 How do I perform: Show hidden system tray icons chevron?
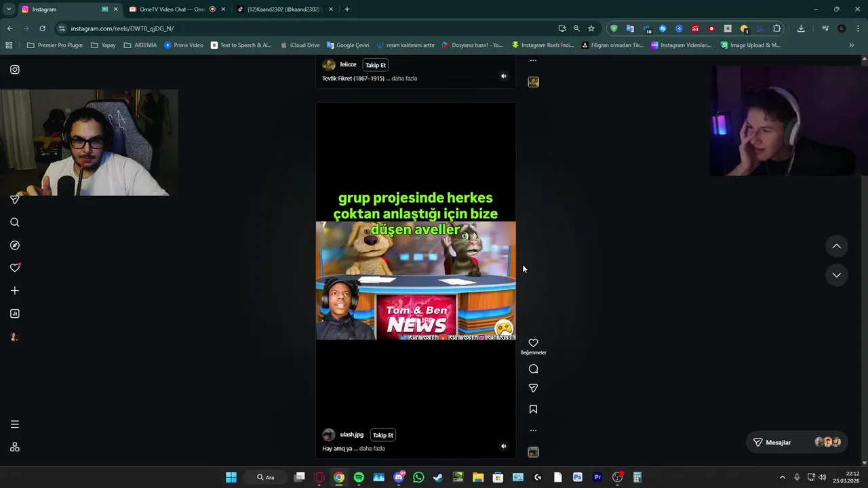[782, 477]
